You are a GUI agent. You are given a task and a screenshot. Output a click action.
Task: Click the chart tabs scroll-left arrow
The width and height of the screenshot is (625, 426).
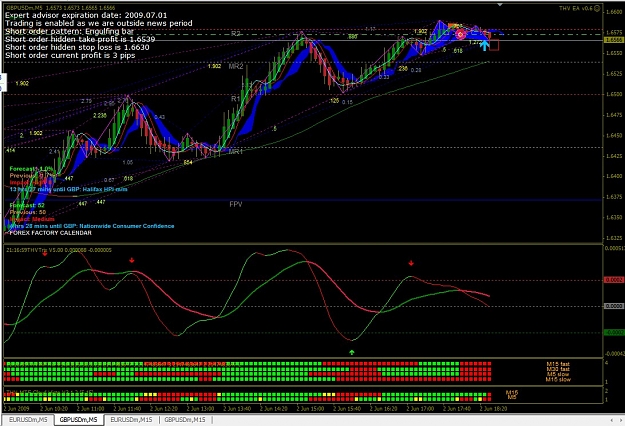point(612,420)
